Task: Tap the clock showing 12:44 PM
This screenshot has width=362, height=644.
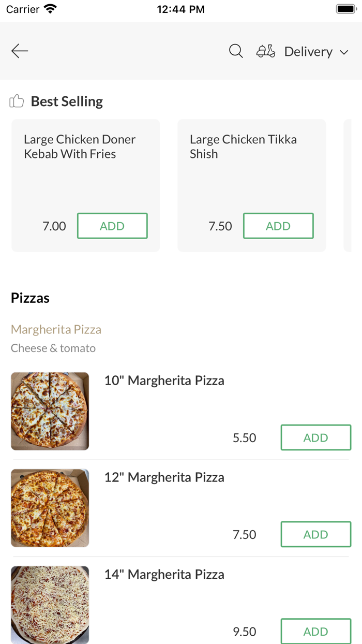Action: click(x=180, y=8)
